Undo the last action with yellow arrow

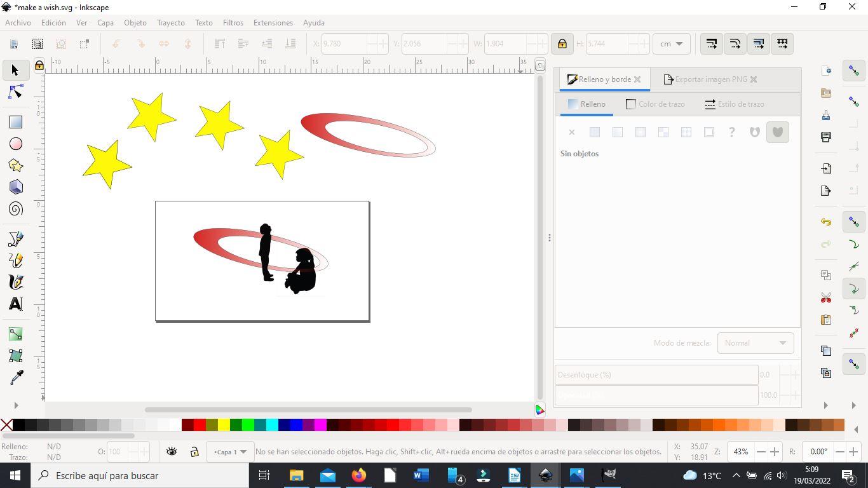(826, 222)
